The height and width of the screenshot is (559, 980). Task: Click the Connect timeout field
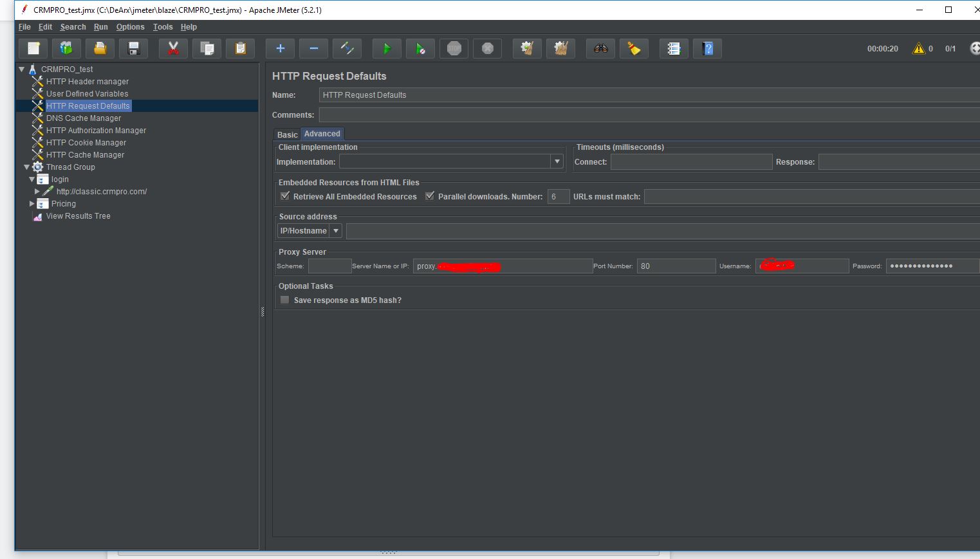click(691, 161)
